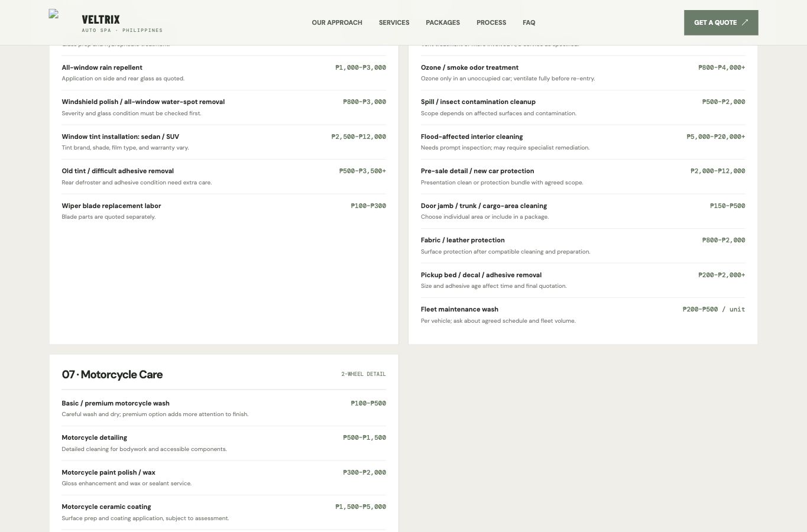Click the arrow icon in Get a Quote
The height and width of the screenshot is (532, 807).
(x=745, y=22)
